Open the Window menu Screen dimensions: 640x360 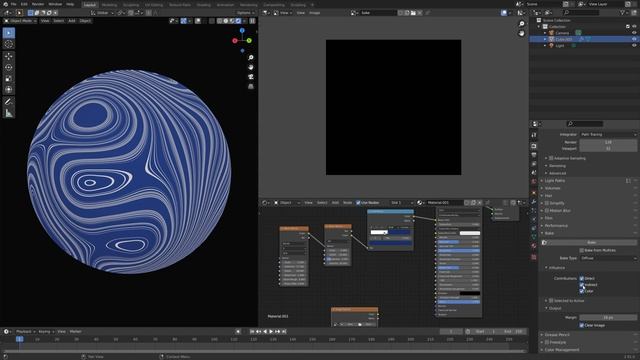[x=55, y=4]
